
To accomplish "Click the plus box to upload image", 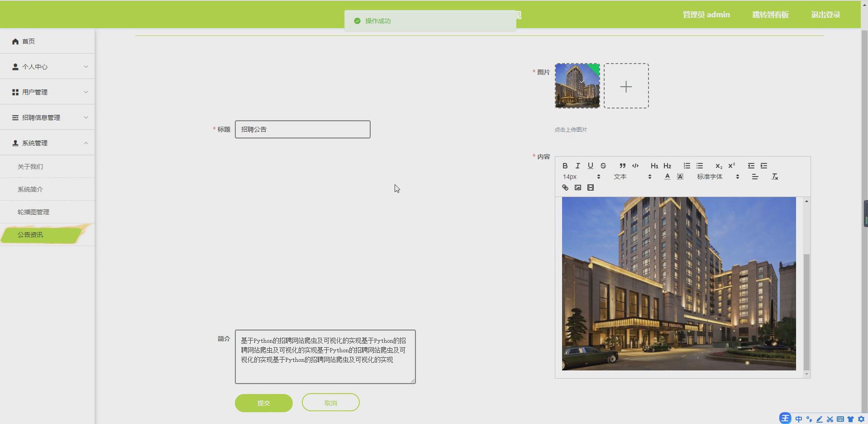I will click(x=626, y=86).
